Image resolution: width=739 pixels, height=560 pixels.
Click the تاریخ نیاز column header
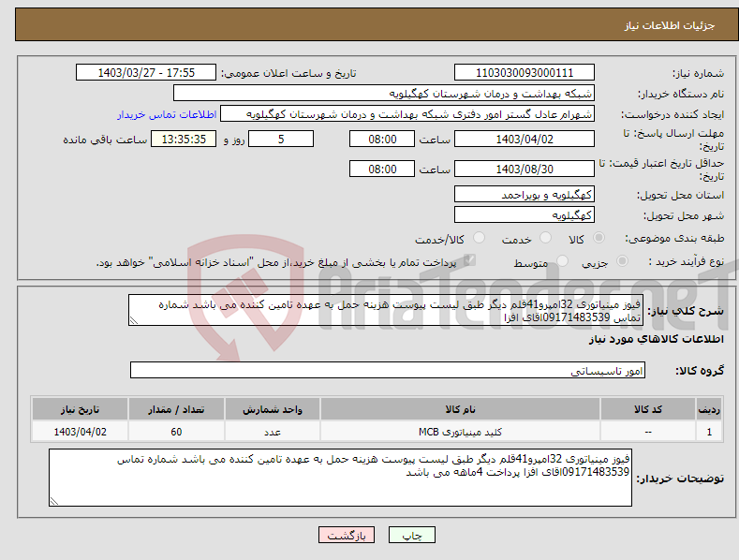pyautogui.click(x=81, y=409)
